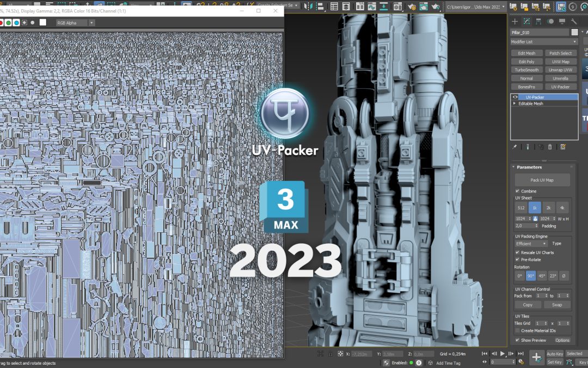Click Remove Modifier trash icon
Viewport: 588px width, 368px height.
[x=550, y=147]
